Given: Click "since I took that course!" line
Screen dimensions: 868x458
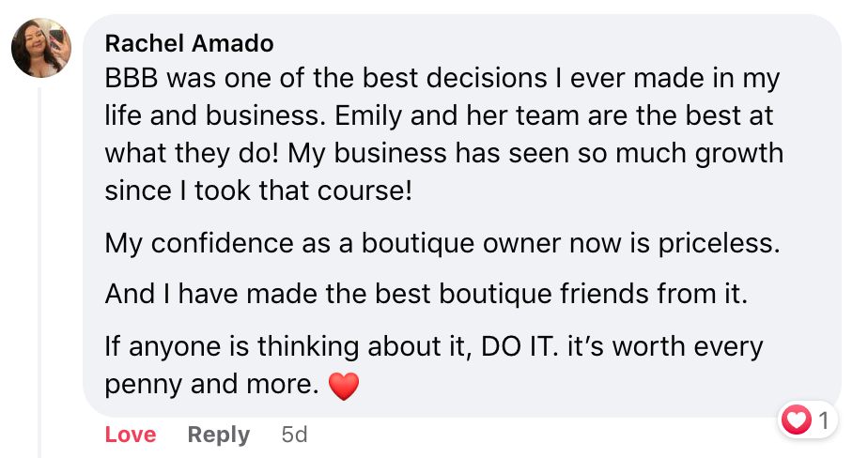Looking at the screenshot, I should 258,191.
